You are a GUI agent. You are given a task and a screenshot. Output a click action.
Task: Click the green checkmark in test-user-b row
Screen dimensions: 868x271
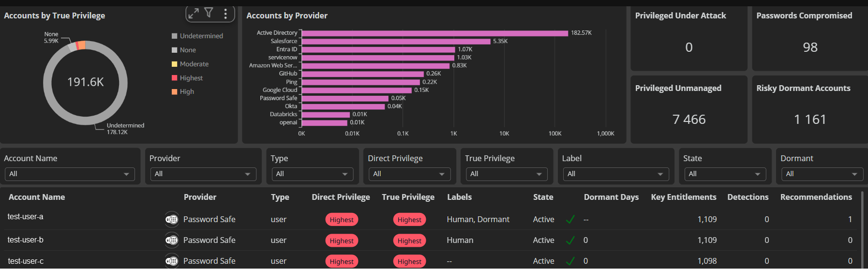point(570,240)
